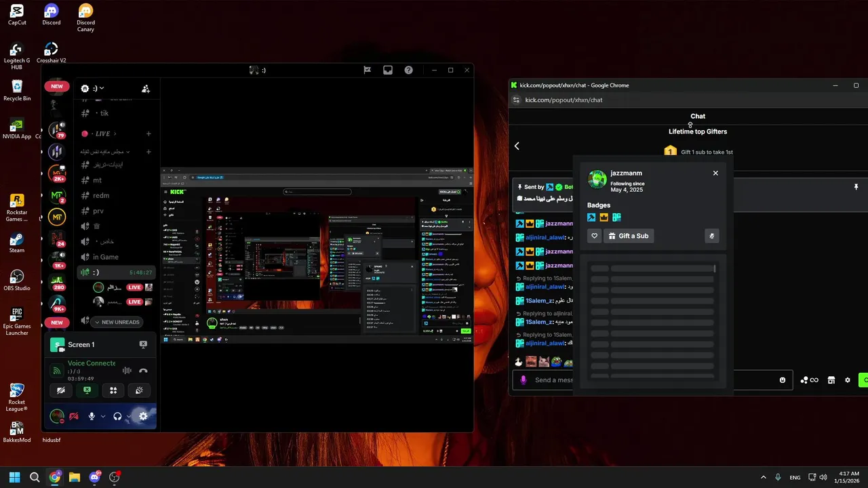The image size is (868, 488).
Task: Open the NVIDIA App desktop shortcut
Action: click(17, 129)
